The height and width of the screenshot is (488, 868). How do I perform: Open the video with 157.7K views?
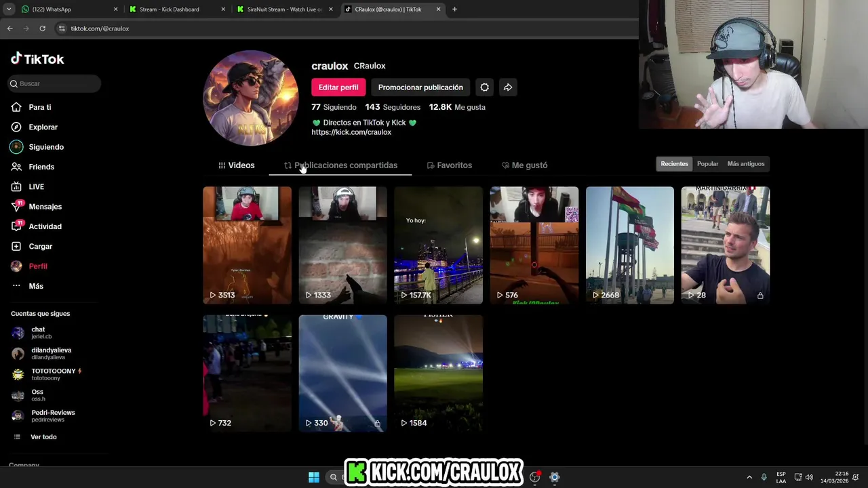coord(438,245)
